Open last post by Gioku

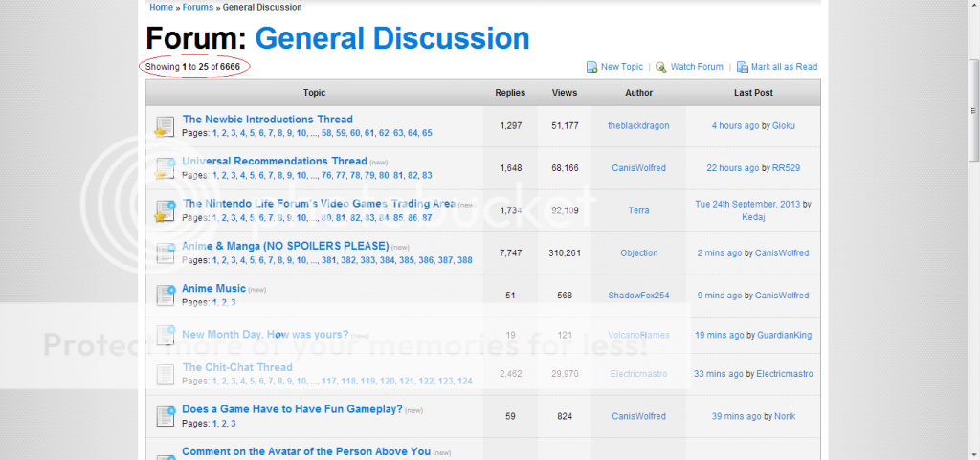pos(784,125)
